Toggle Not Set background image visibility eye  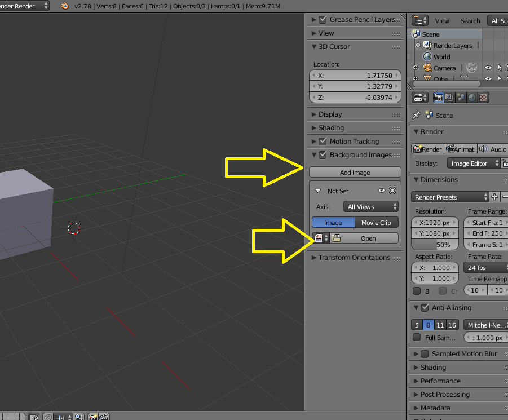(x=381, y=191)
